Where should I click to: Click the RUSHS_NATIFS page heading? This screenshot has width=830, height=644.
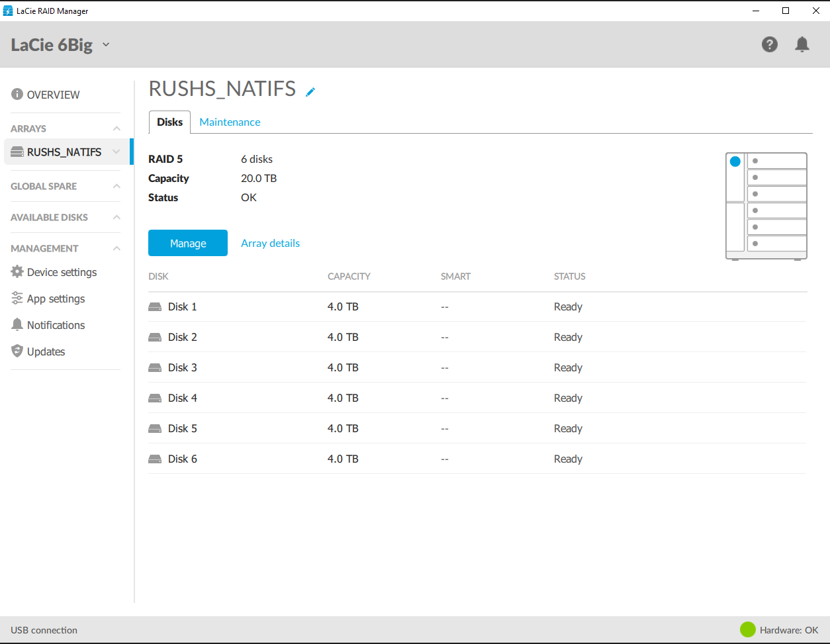pos(222,89)
